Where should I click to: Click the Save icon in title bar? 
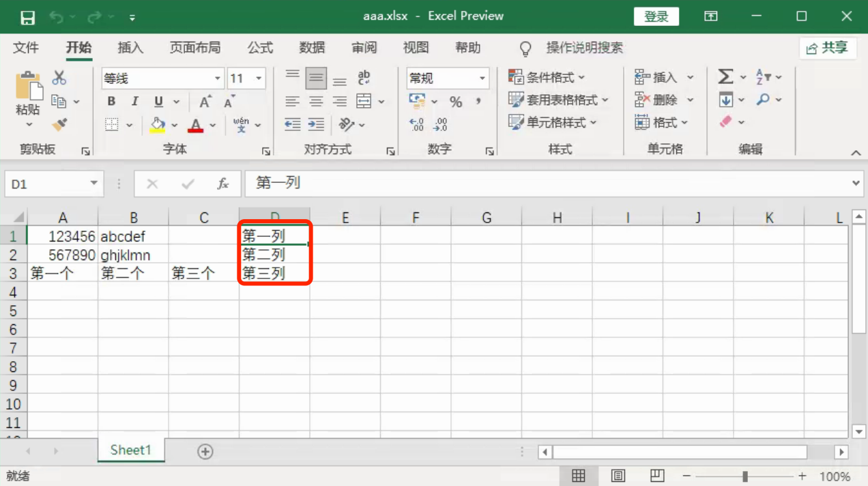tap(27, 17)
